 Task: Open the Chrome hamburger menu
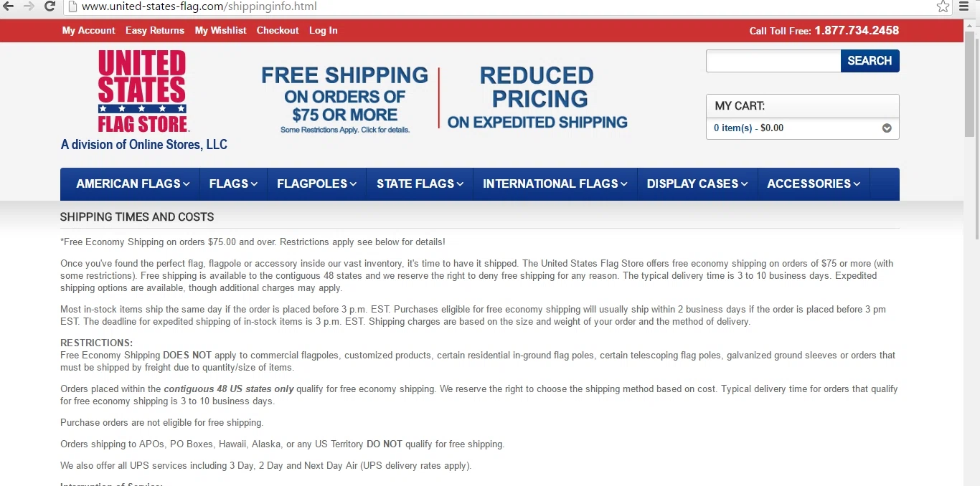pyautogui.click(x=964, y=6)
